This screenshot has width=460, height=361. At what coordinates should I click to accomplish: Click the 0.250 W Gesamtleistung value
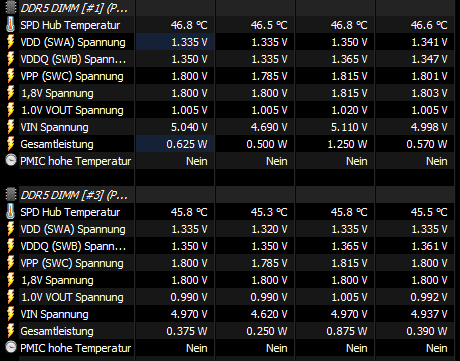pos(267,331)
